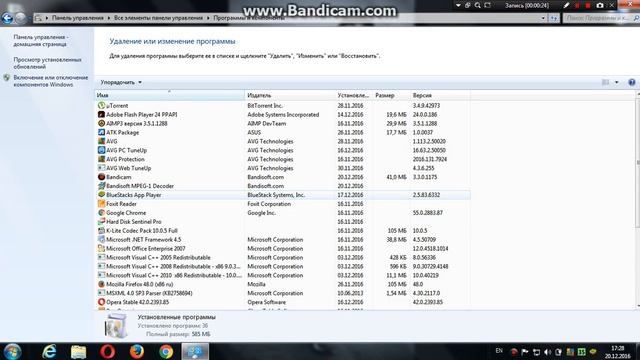Open Windows Explorer folder on taskbar
The width and height of the screenshot is (640, 360).
(x=78, y=351)
